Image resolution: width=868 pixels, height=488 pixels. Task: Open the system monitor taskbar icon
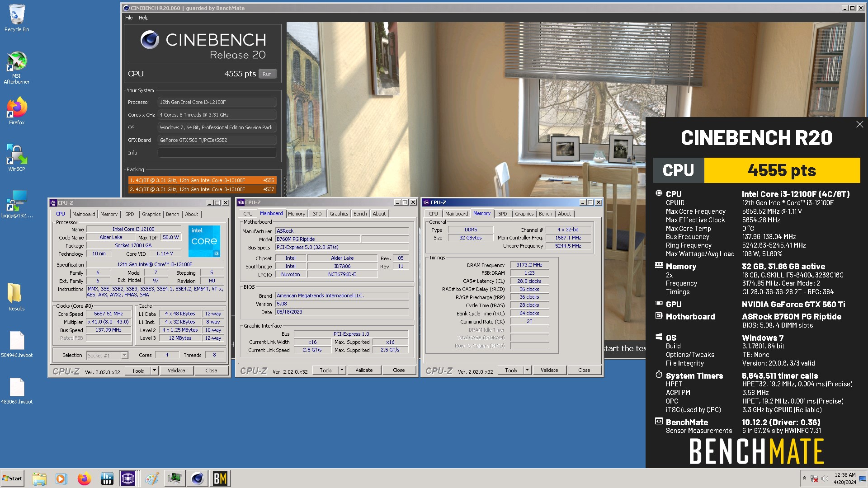click(175, 479)
